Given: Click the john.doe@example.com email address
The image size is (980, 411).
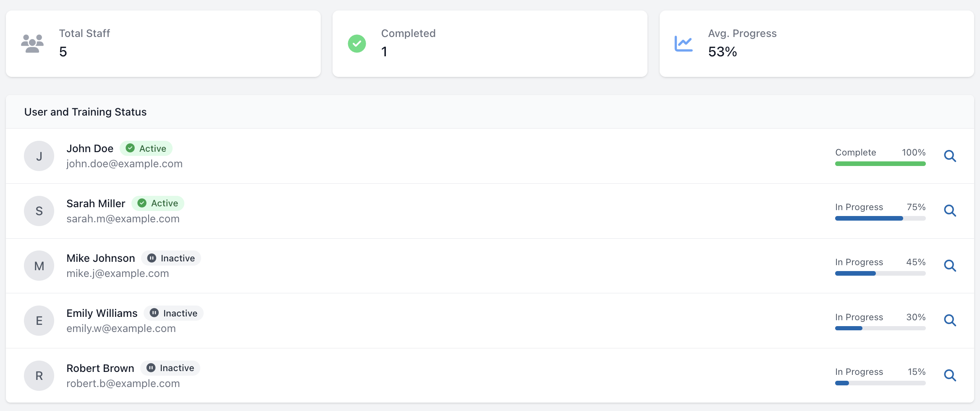Looking at the screenshot, I should pyautogui.click(x=124, y=164).
